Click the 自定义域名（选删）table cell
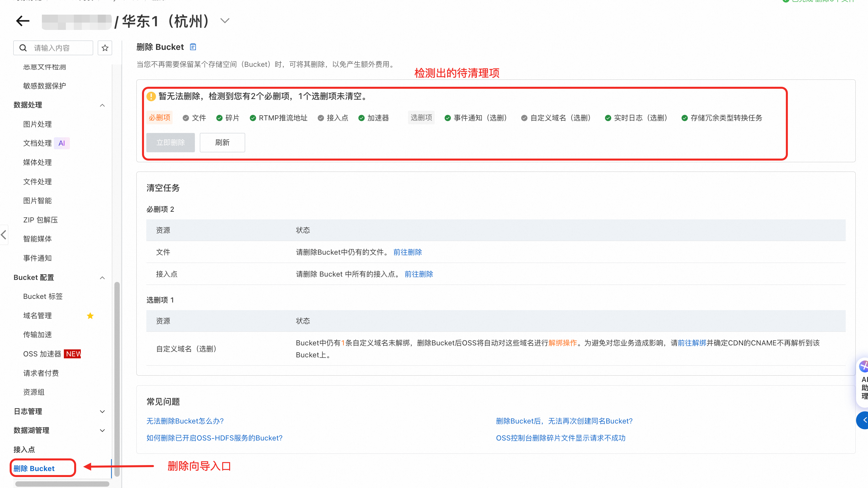The height and width of the screenshot is (488, 868). [x=187, y=349]
